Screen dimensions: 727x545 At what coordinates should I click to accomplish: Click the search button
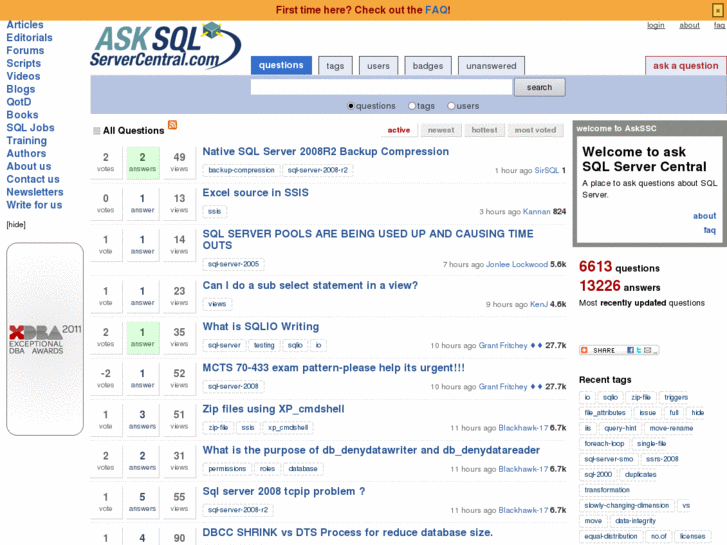[540, 87]
